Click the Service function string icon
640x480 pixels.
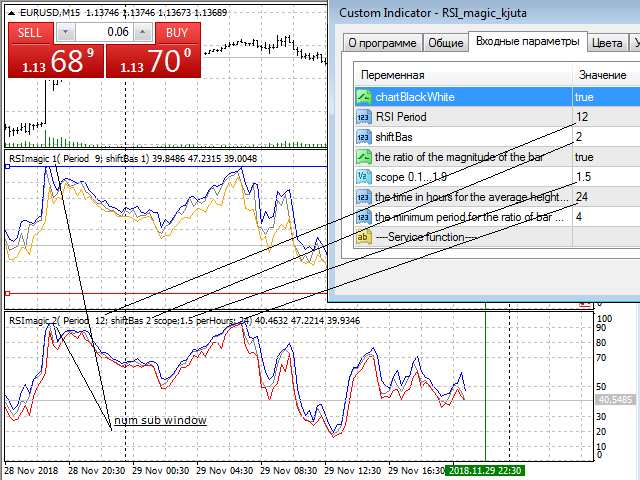click(x=364, y=237)
